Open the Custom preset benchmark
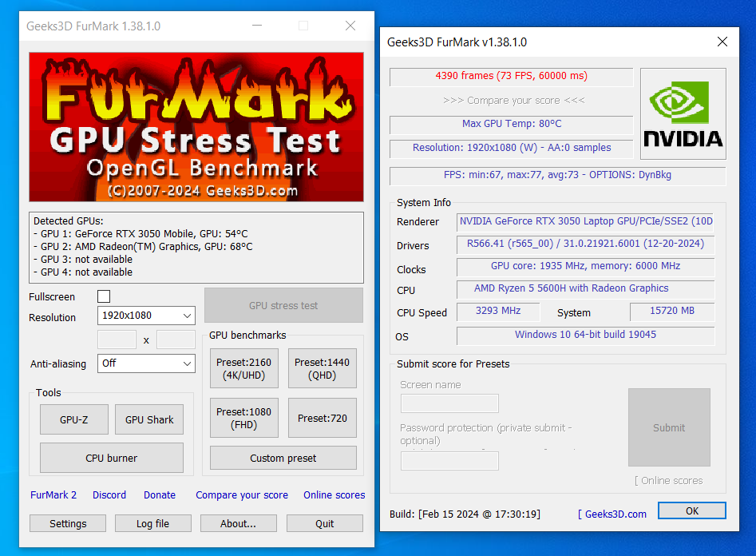Image resolution: width=756 pixels, height=556 pixels. tap(283, 458)
